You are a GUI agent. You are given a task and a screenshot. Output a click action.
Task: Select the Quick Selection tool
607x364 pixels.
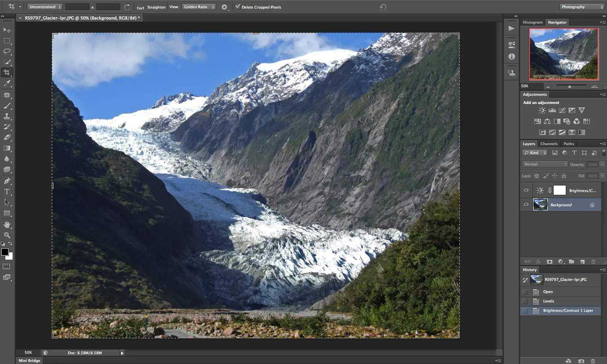pos(7,62)
